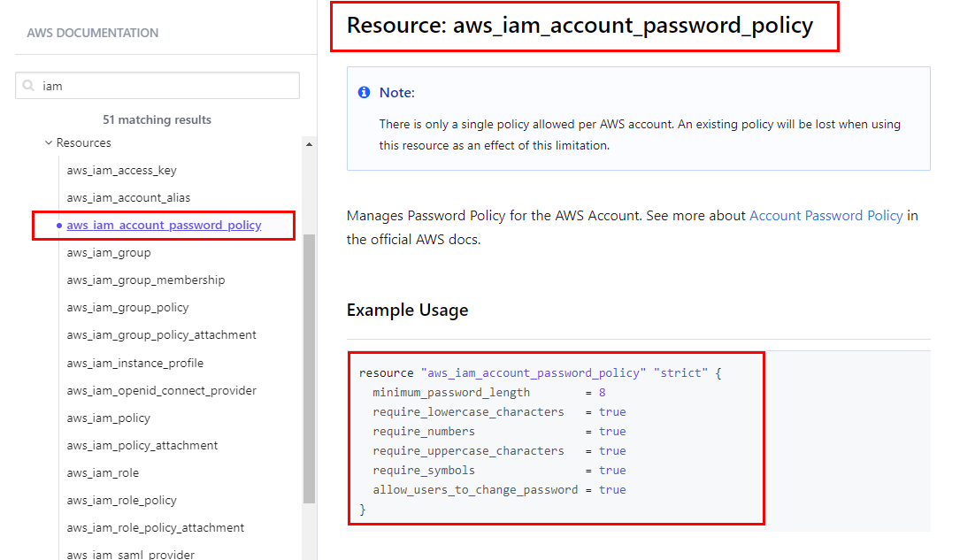The height and width of the screenshot is (560, 960).
Task: Open aws_iam_role_policy_attachment resource page
Action: click(x=156, y=527)
